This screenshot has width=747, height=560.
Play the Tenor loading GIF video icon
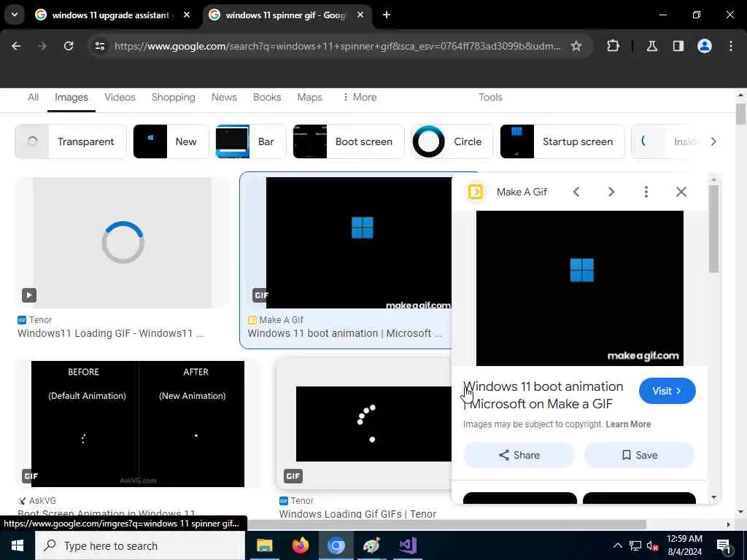[x=29, y=295]
